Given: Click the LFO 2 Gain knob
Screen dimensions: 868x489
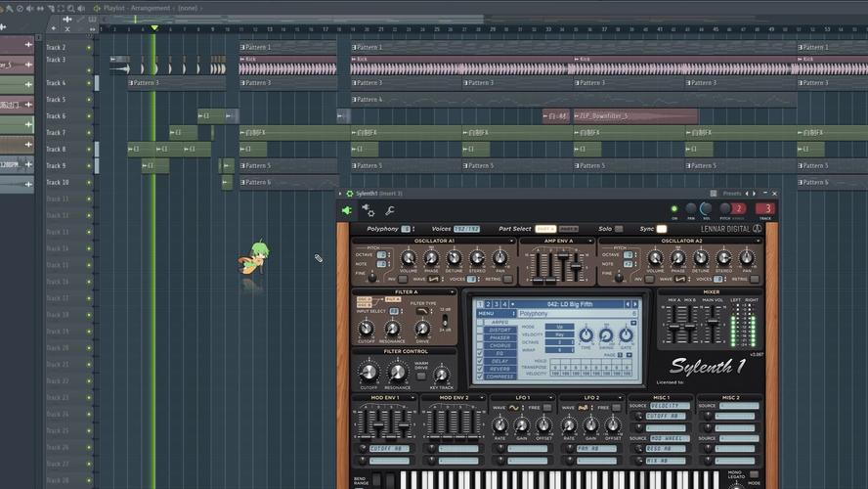Looking at the screenshot, I should 591,425.
